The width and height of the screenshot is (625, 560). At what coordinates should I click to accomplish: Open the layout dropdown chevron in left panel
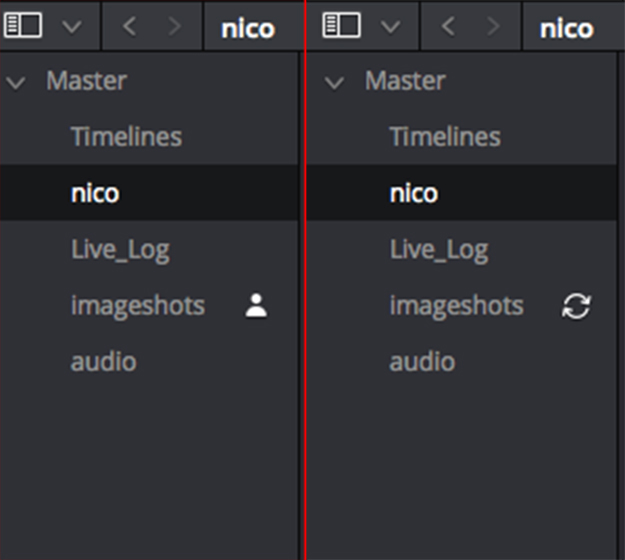coord(72,27)
